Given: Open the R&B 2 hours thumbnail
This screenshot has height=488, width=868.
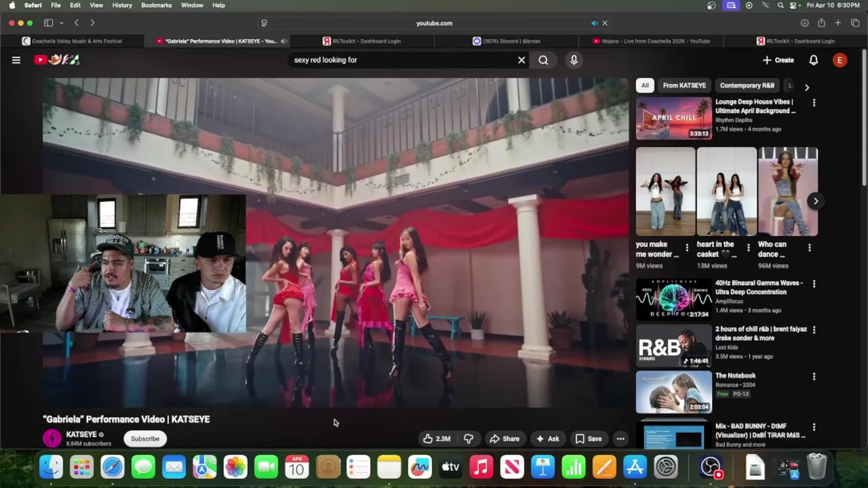Looking at the screenshot, I should [x=673, y=346].
